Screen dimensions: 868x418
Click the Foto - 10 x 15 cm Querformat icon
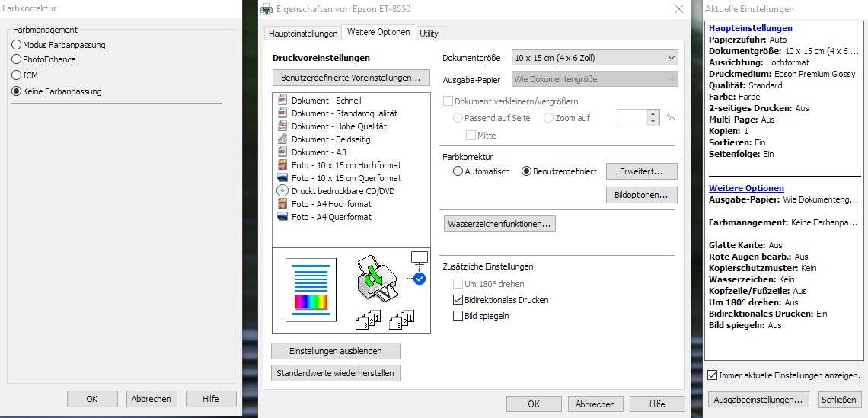click(282, 177)
